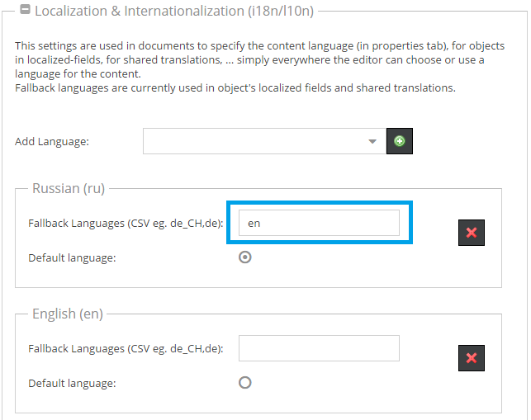Delete the Russian language with red X
The height and width of the screenshot is (420, 531).
coord(472,233)
